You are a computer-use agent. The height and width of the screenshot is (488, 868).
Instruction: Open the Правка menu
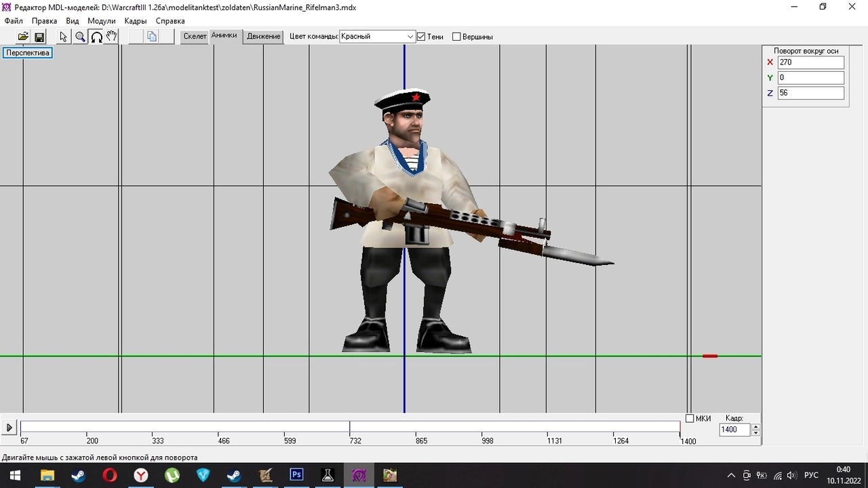point(45,21)
